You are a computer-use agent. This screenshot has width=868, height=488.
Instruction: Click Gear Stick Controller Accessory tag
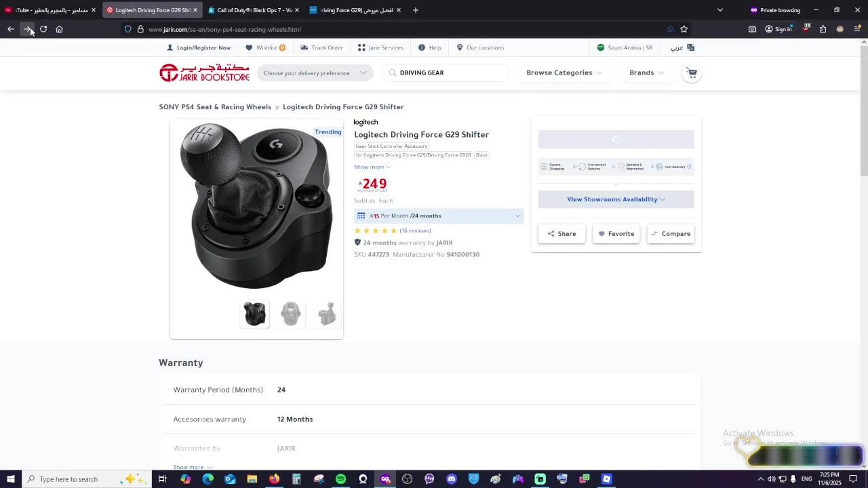pos(391,146)
